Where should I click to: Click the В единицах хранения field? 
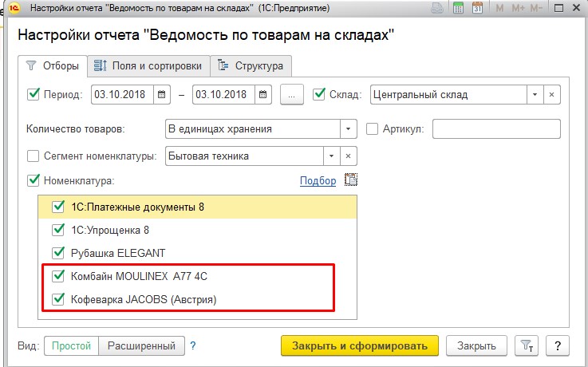click(x=253, y=129)
